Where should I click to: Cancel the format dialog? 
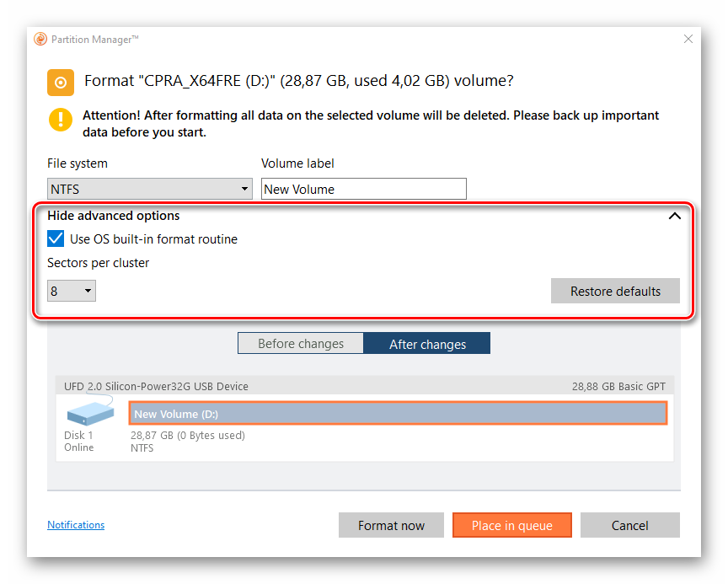point(629,525)
